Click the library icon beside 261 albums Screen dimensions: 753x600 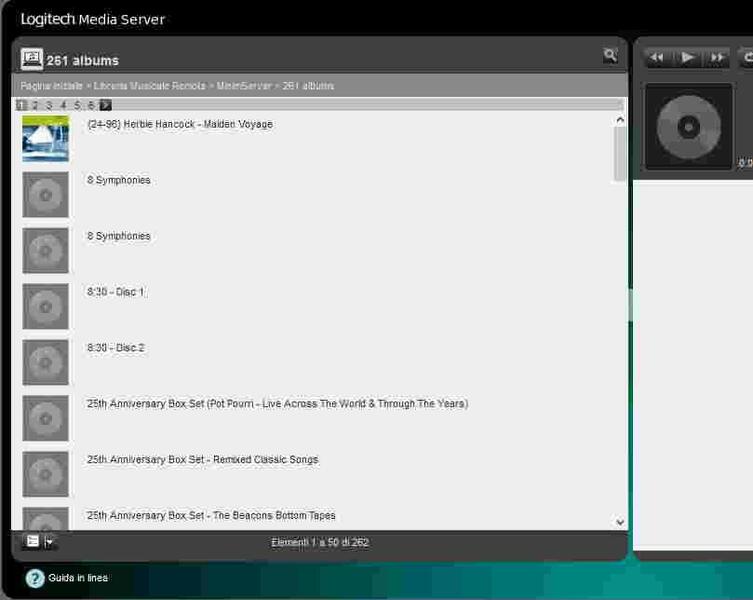point(32,60)
